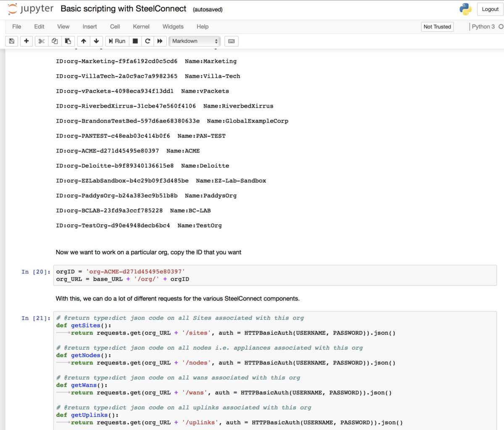This screenshot has width=504, height=430.
Task: Click the org-BrandonsTestBed ID output line
Action: point(172,121)
